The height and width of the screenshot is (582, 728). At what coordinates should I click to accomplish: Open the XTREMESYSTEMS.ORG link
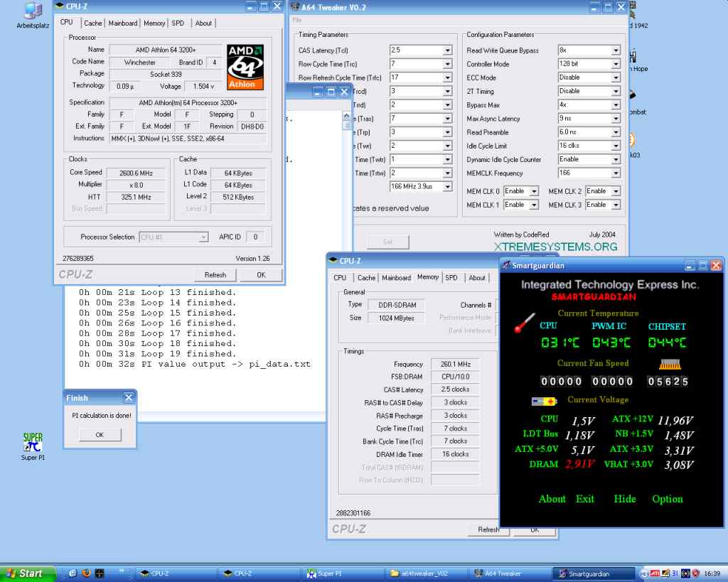(x=556, y=247)
